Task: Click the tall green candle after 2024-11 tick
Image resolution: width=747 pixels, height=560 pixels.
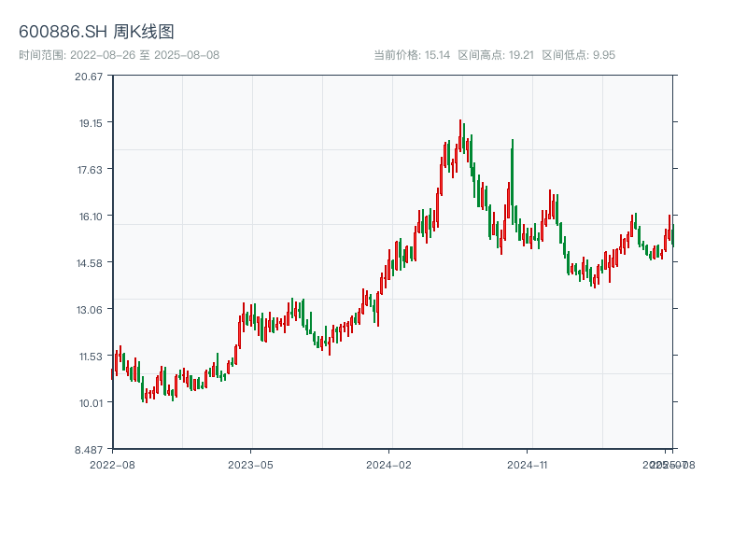Action: point(512,181)
